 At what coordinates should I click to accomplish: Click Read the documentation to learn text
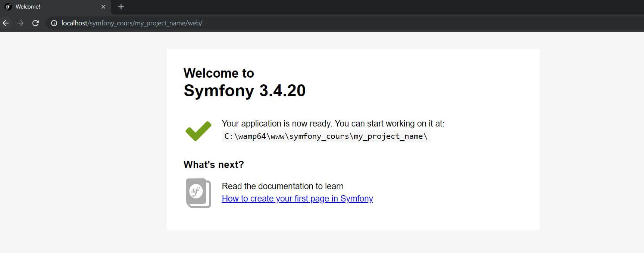(282, 186)
